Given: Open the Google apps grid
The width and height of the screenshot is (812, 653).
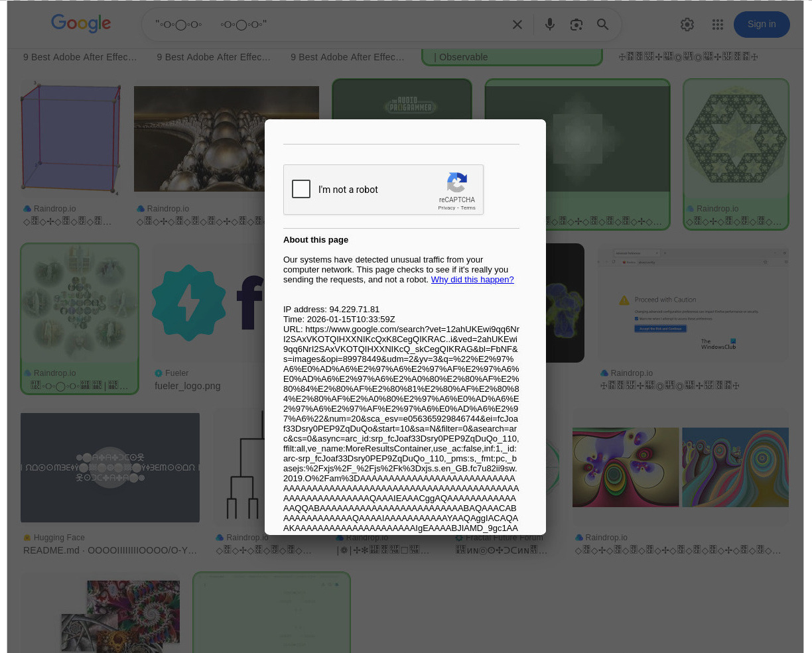Looking at the screenshot, I should [717, 25].
